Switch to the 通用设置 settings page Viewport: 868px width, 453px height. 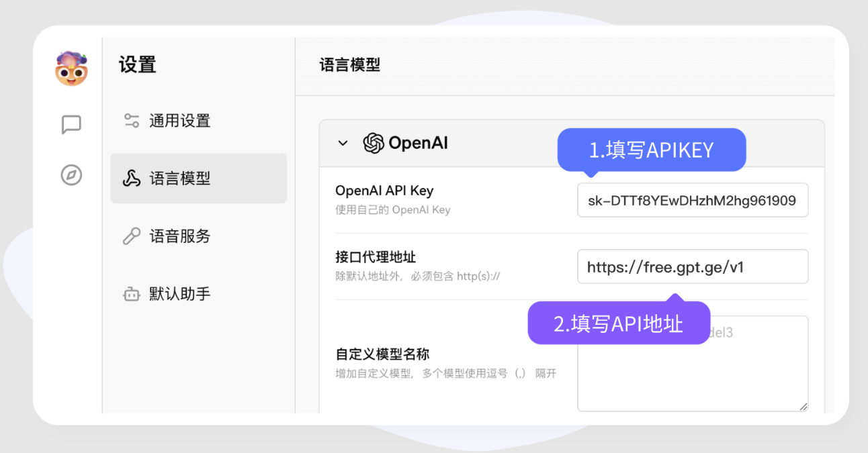pyautogui.click(x=179, y=120)
